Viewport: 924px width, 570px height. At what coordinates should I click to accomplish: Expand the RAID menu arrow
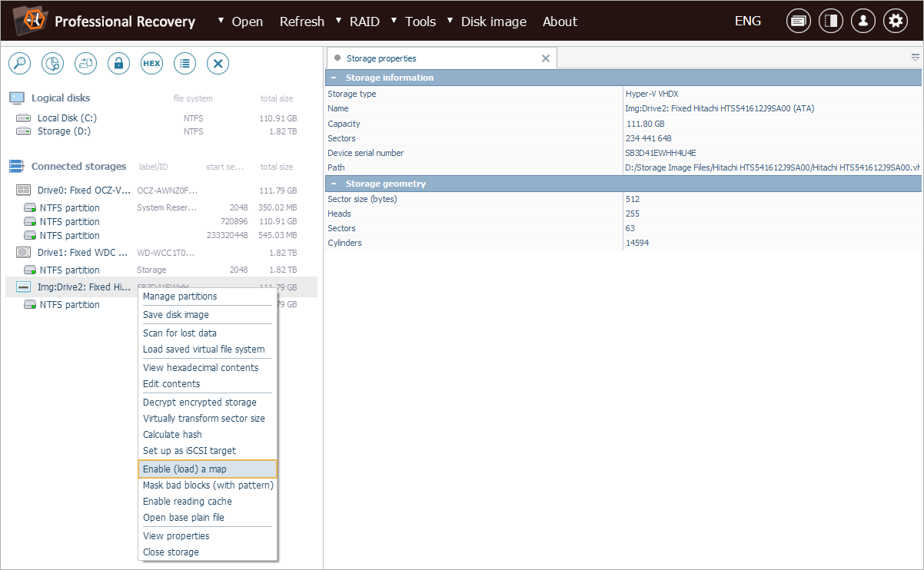pos(339,20)
